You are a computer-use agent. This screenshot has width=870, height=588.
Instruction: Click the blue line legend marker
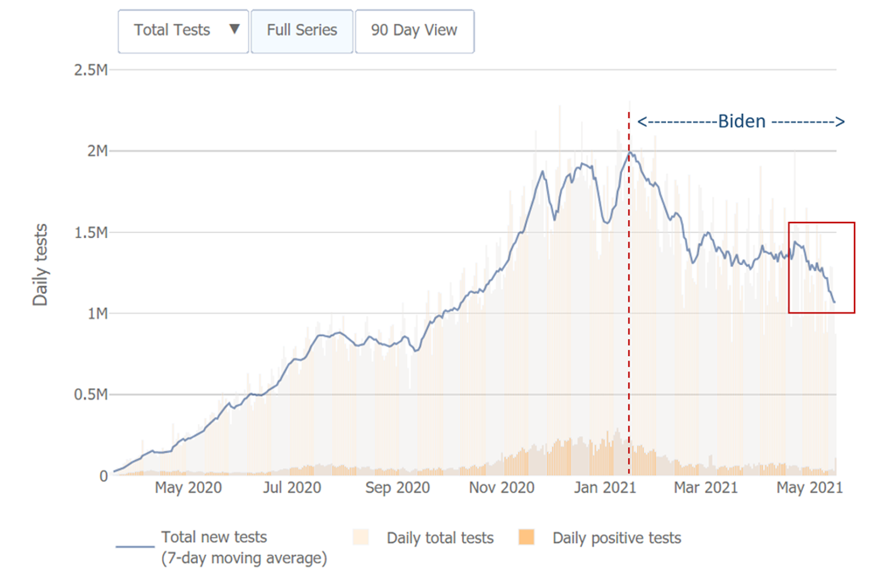tap(134, 546)
